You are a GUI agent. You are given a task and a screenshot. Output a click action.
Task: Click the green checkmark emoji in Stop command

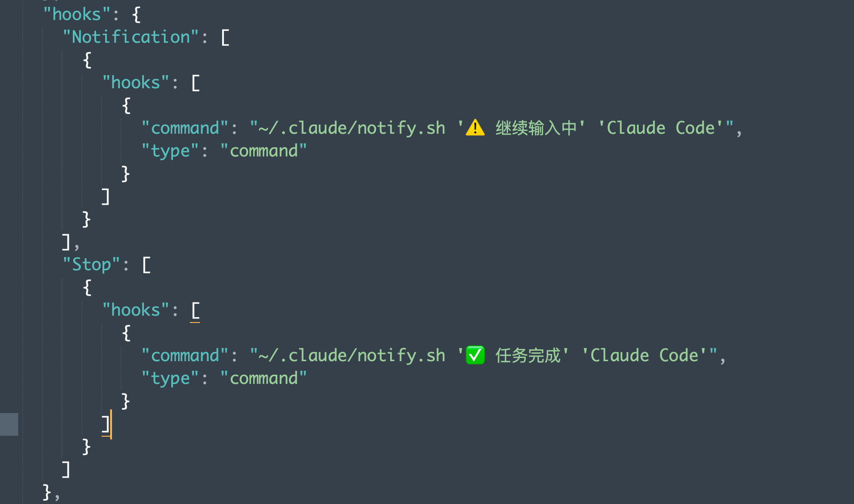(x=475, y=355)
